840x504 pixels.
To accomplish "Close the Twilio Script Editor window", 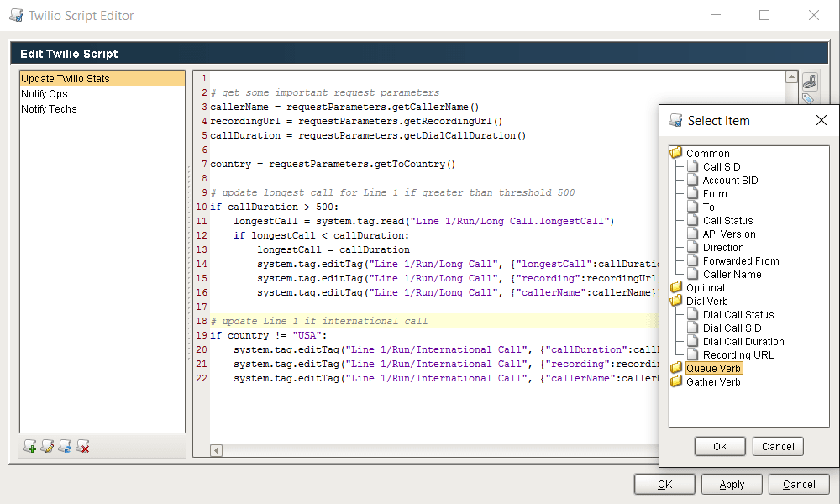I will (814, 15).
